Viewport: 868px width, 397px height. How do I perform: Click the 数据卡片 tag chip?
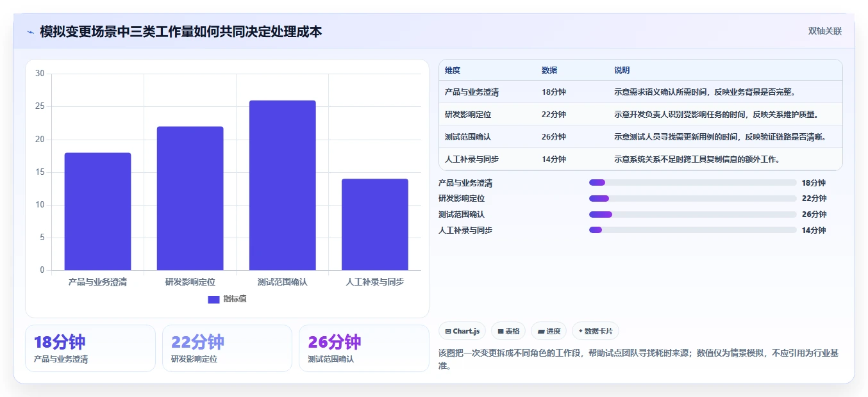coord(596,331)
